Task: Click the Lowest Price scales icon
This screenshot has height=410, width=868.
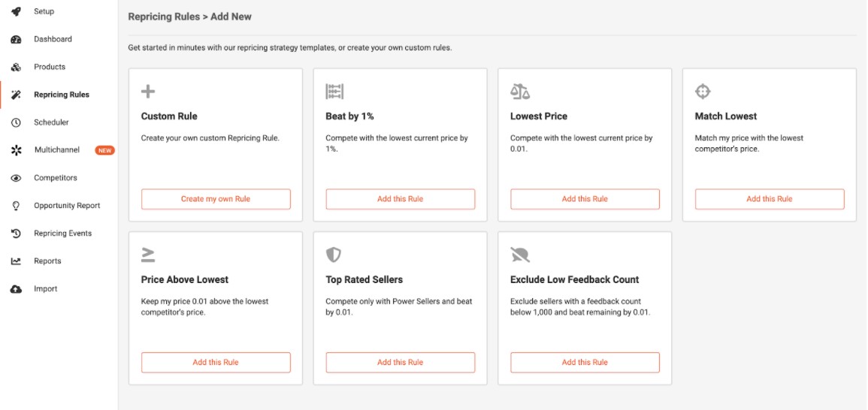Action: 520,92
